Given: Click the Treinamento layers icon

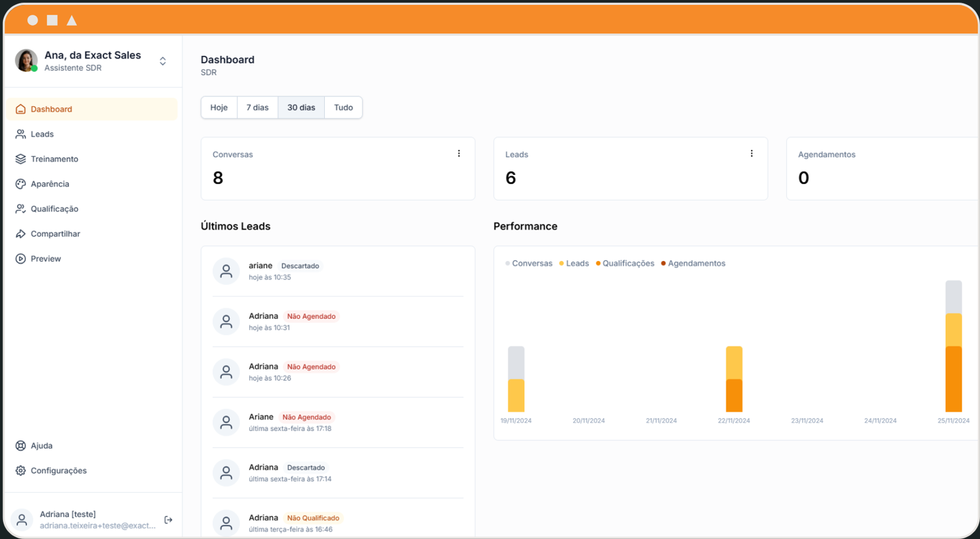Looking at the screenshot, I should (x=21, y=159).
